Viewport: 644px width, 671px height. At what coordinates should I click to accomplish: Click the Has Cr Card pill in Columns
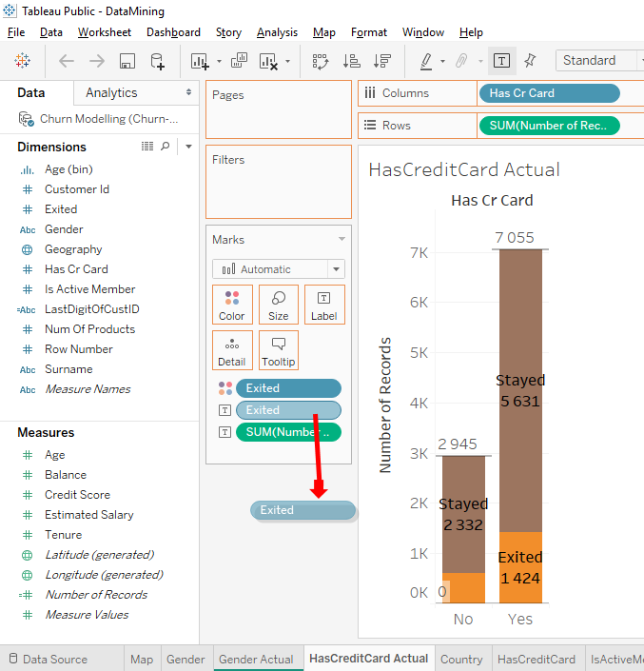click(x=548, y=93)
